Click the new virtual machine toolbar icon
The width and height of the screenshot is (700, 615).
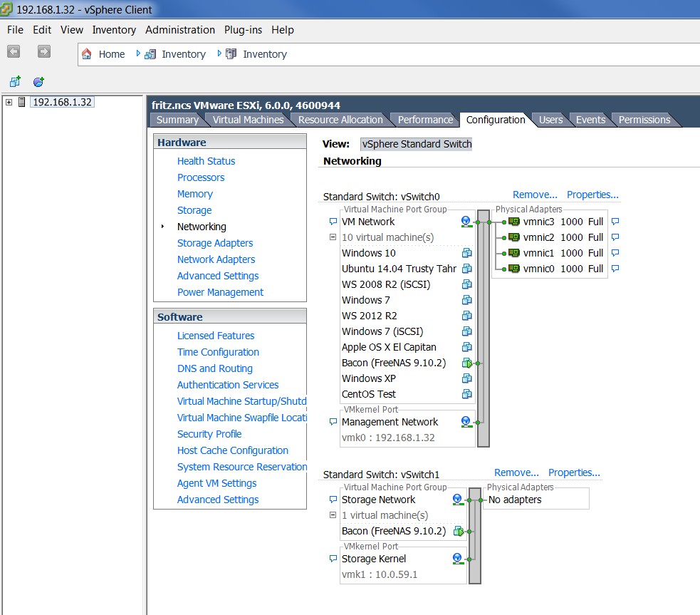click(15, 82)
